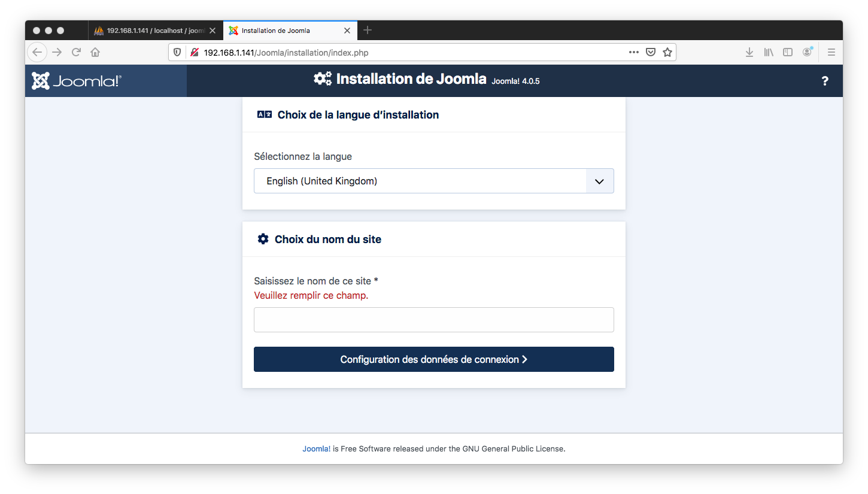The image size is (868, 494).
Task: Open the Downloads panel in Firefox toolbar
Action: pyautogui.click(x=749, y=52)
